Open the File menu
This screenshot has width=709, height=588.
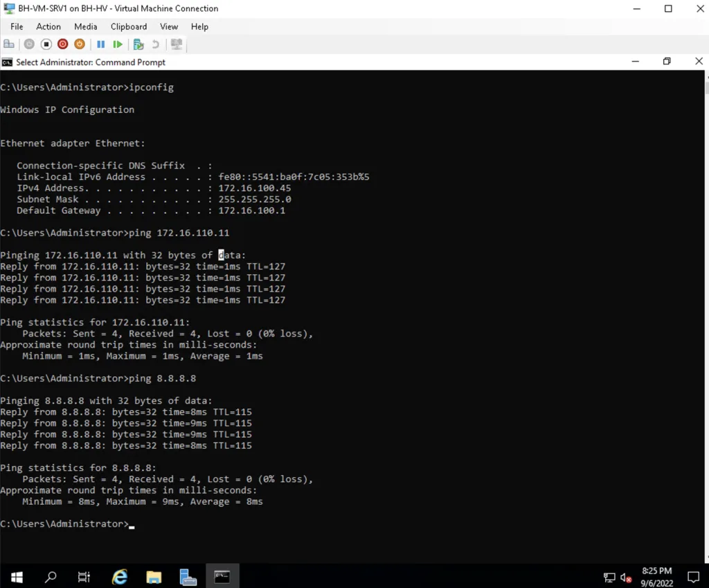[x=17, y=27]
